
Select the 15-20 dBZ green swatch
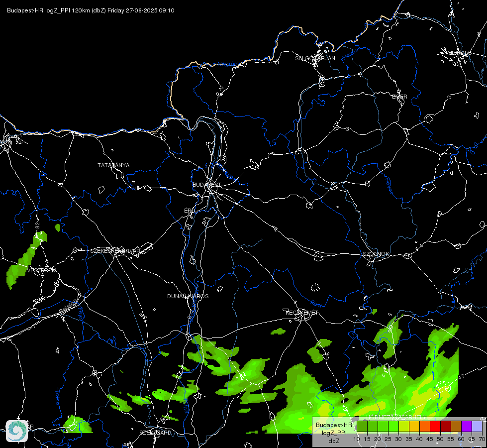coord(373,427)
